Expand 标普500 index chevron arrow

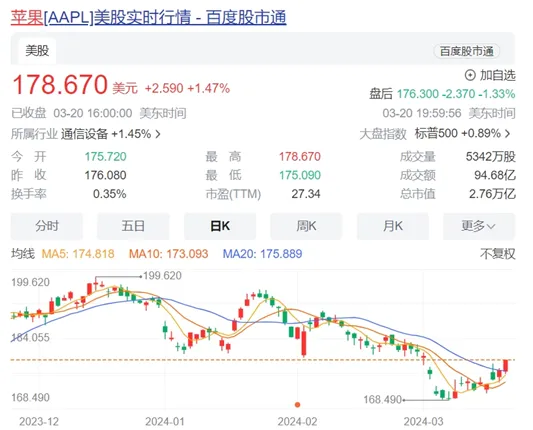coord(508,134)
